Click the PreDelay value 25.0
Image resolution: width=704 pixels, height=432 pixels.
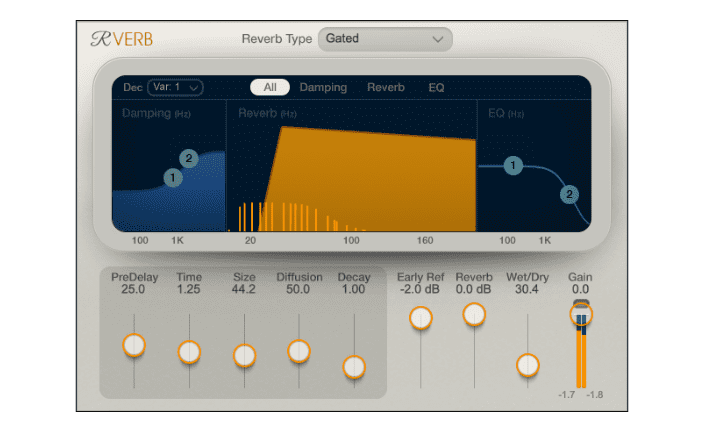pyautogui.click(x=133, y=289)
